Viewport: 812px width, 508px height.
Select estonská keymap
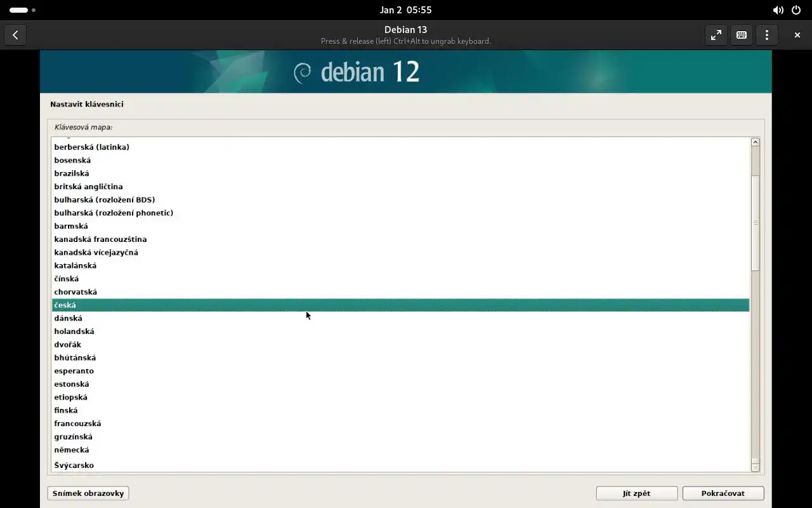click(400, 384)
